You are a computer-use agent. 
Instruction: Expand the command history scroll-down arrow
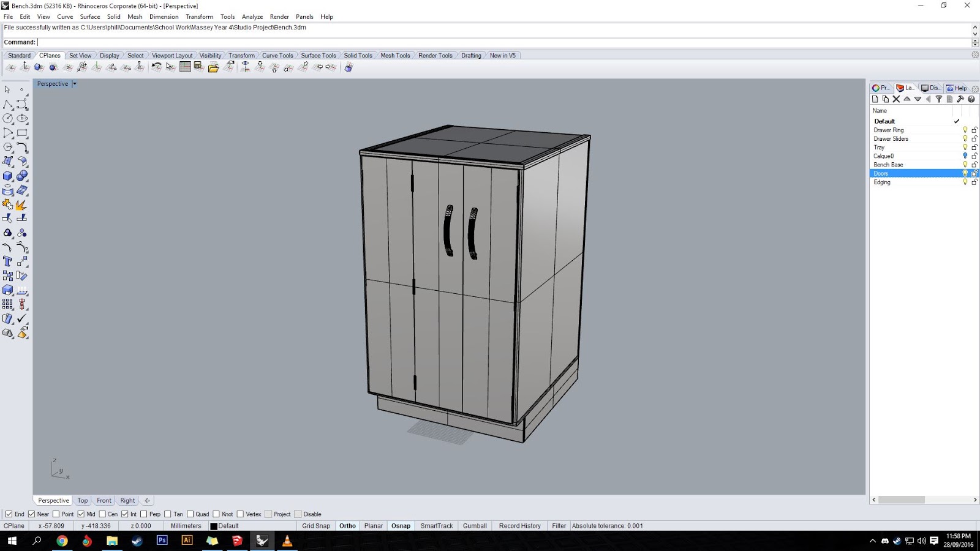pyautogui.click(x=974, y=34)
